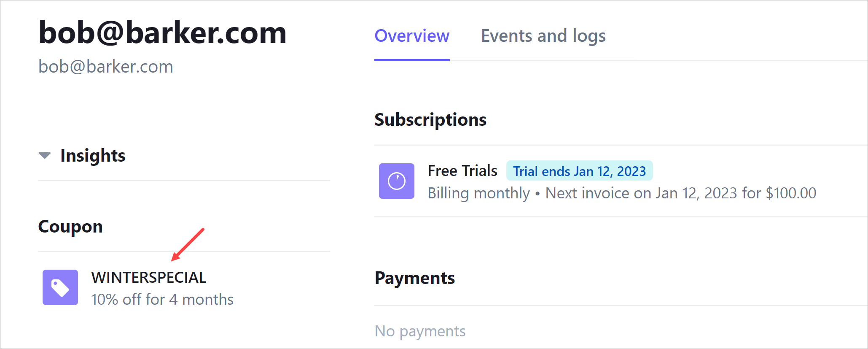
Task: Click the Coupon section heading
Action: (x=70, y=227)
